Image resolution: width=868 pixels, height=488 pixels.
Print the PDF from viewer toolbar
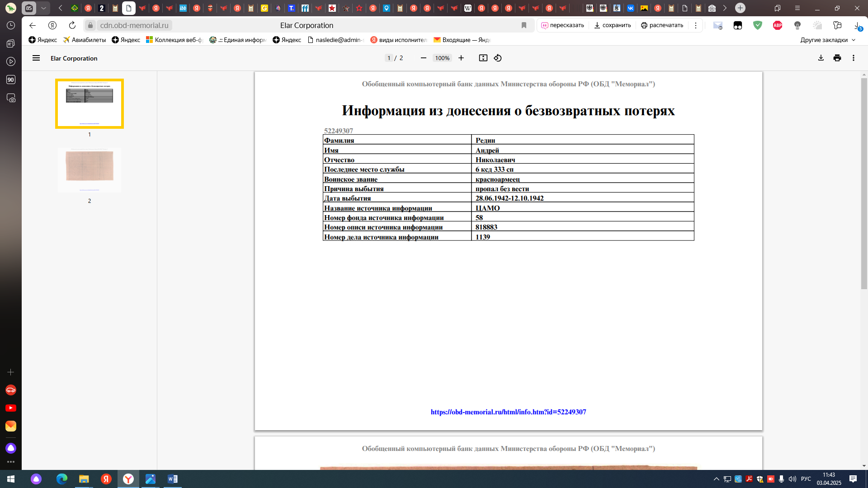coord(837,58)
